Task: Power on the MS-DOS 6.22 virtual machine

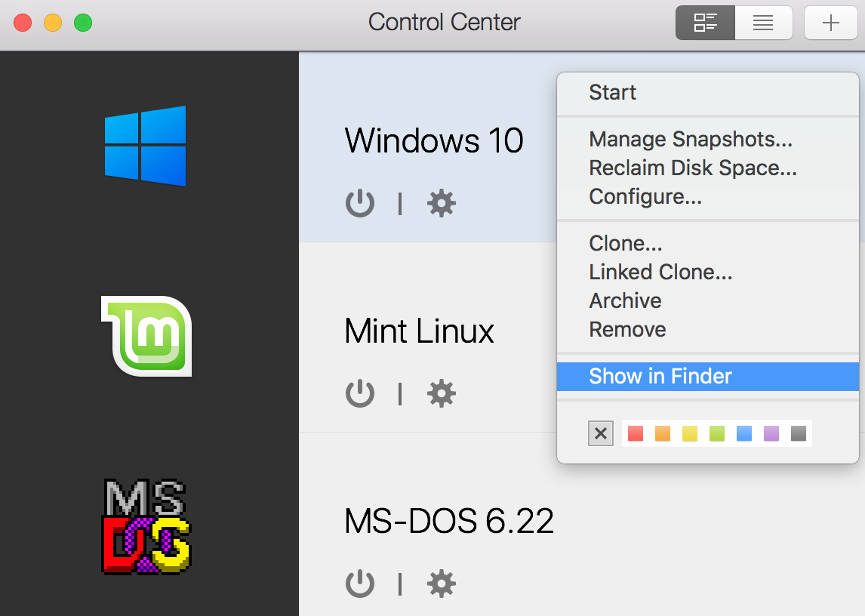Action: [x=360, y=584]
